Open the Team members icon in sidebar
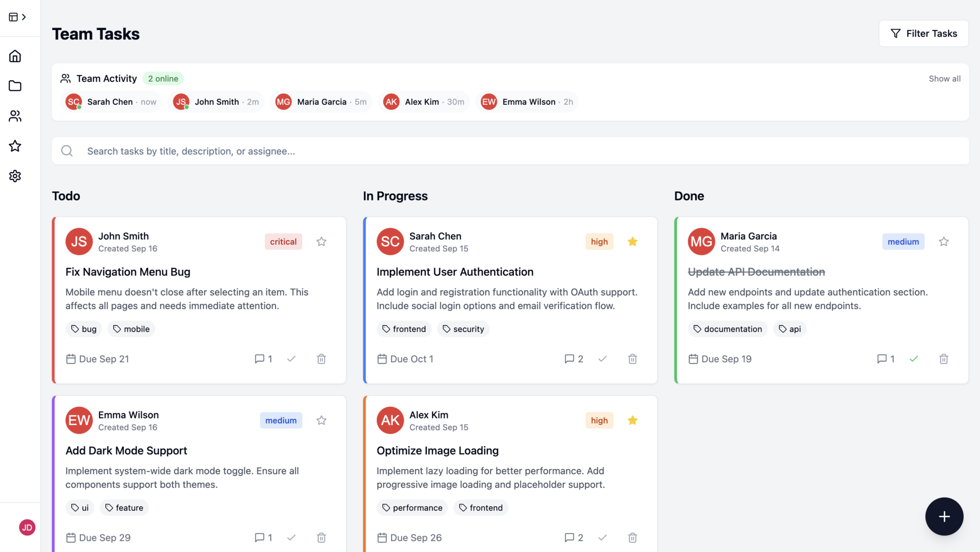980x552 pixels. (15, 116)
